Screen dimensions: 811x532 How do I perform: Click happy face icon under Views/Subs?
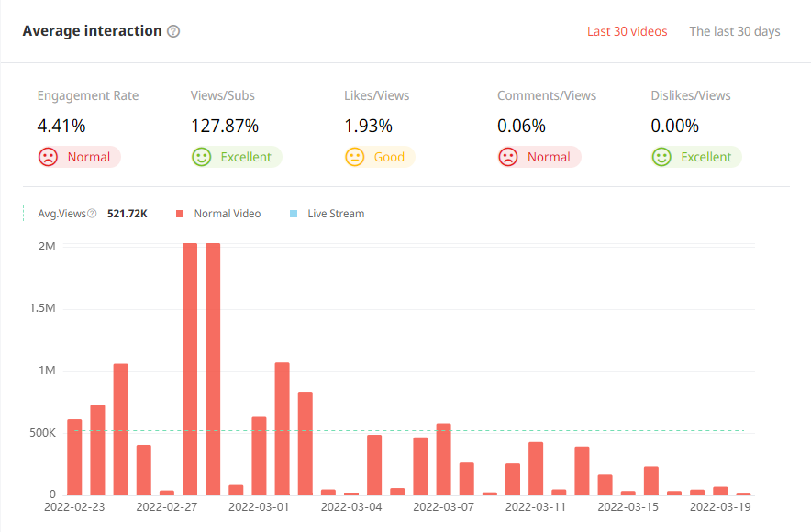pyautogui.click(x=201, y=157)
